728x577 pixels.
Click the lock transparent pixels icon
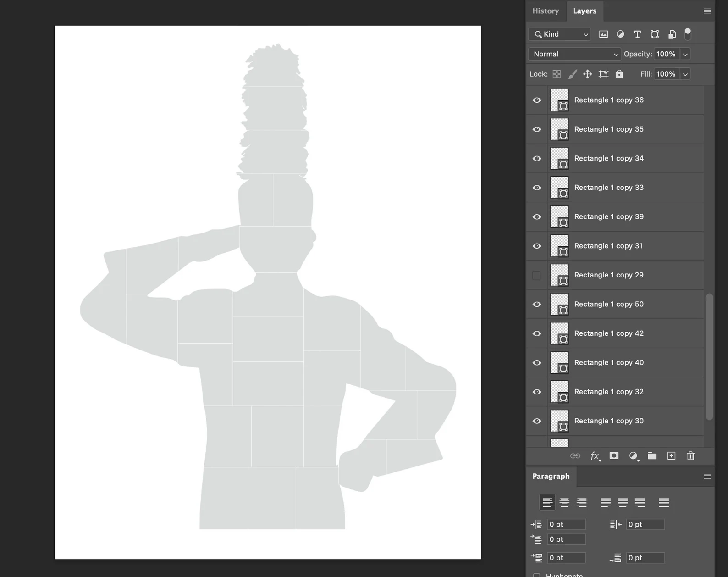point(557,74)
